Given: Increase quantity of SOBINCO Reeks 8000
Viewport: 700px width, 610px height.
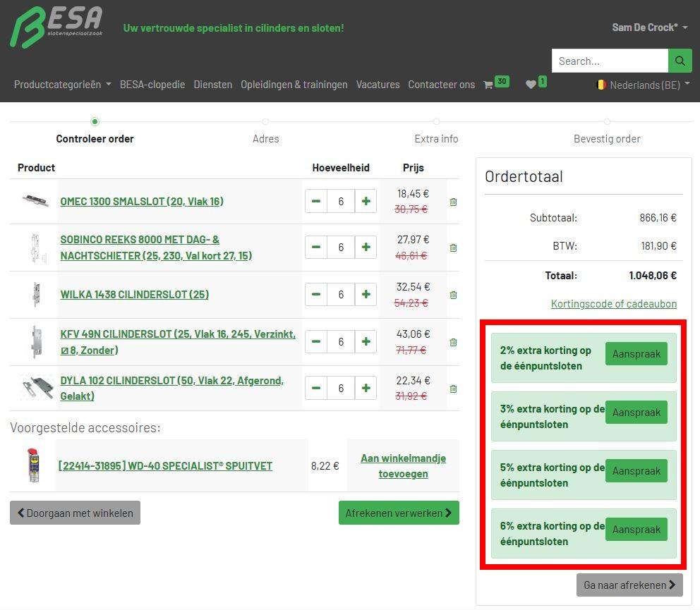Looking at the screenshot, I should (x=366, y=248).
